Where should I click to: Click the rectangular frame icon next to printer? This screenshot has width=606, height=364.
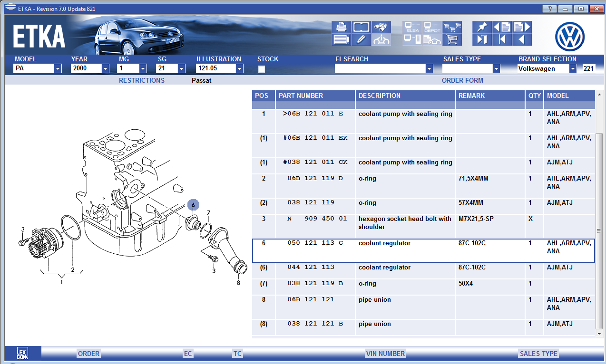(361, 27)
